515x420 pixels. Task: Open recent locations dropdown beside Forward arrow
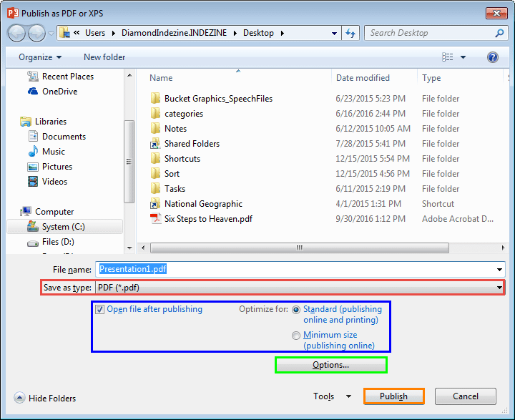click(x=51, y=33)
